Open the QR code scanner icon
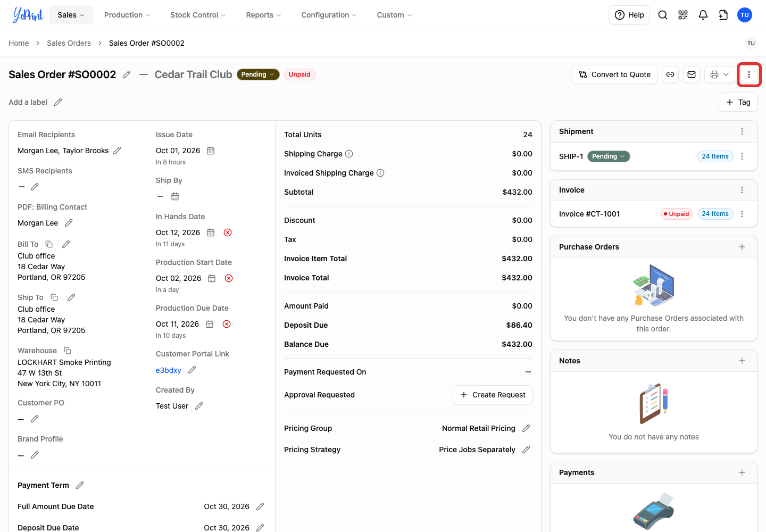This screenshot has width=766, height=532. click(x=683, y=15)
